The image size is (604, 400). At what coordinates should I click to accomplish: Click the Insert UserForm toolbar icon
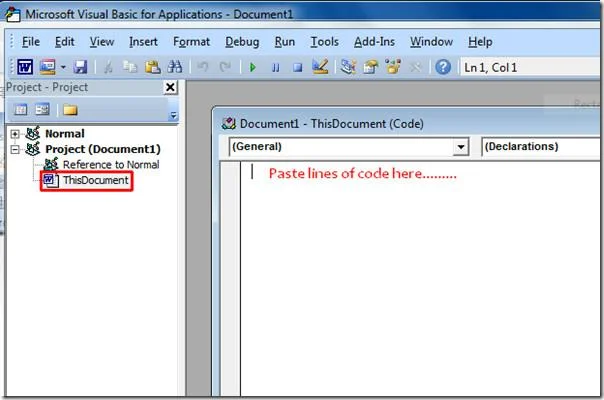[x=48, y=67]
